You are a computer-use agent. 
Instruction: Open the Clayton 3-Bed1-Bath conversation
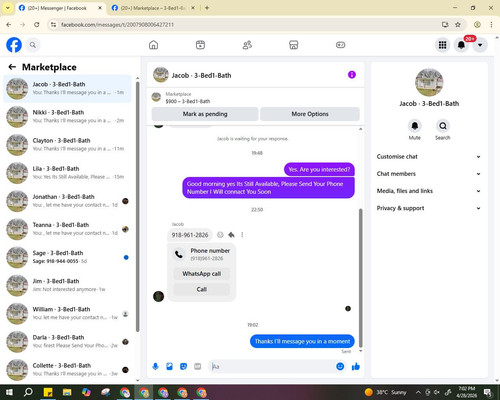click(67, 145)
